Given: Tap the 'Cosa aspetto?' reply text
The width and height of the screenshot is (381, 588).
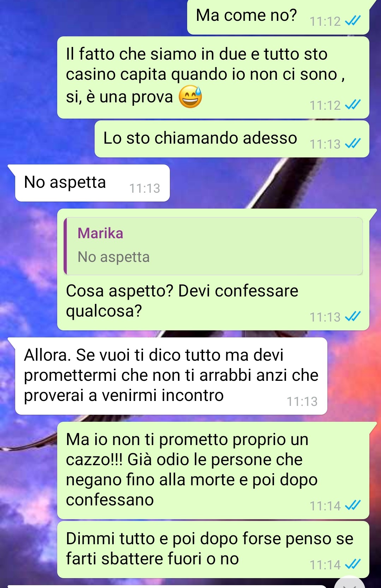Looking at the screenshot, I should click(x=182, y=301).
